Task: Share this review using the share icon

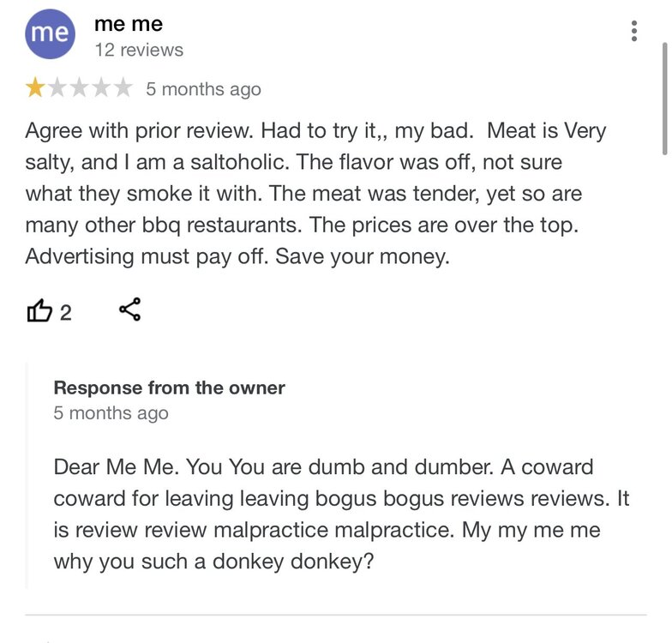Action: pos(130,310)
